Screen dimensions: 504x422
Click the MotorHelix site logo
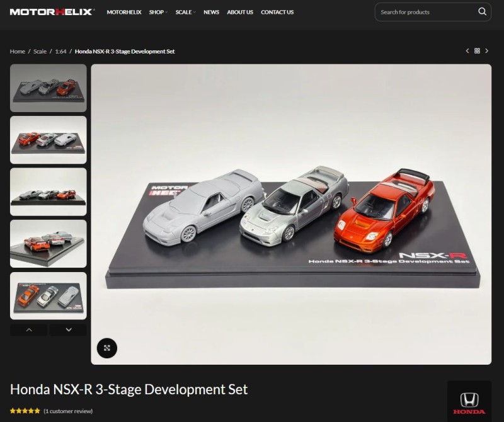(x=52, y=12)
